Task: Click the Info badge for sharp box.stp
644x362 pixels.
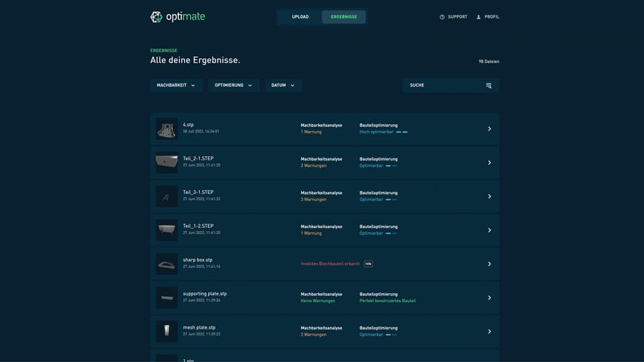Action: pyautogui.click(x=369, y=264)
